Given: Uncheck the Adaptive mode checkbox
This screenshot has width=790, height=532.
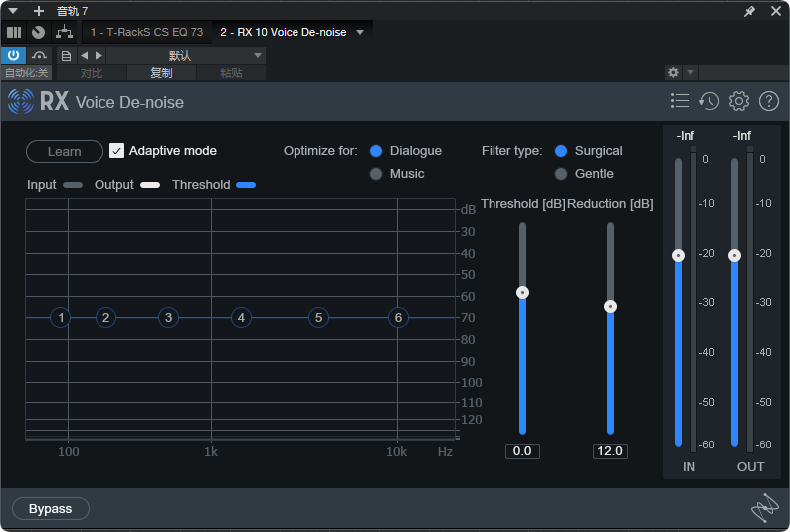Looking at the screenshot, I should 116,151.
